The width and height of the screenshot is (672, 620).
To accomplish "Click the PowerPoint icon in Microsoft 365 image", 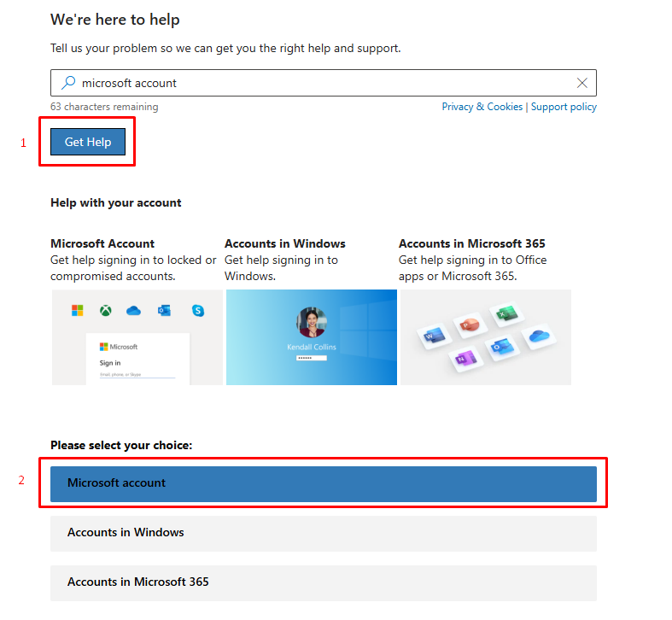I will click(x=470, y=325).
